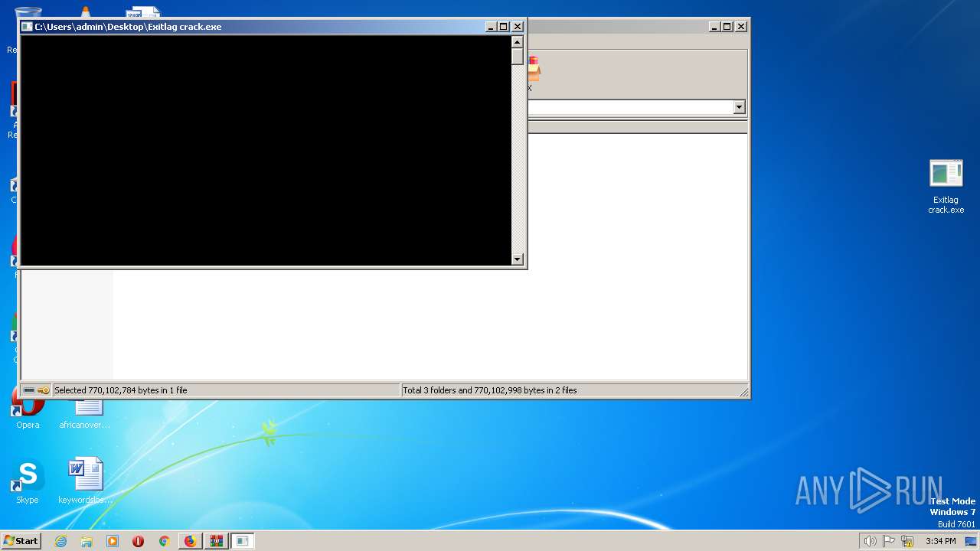Click the WinRAR status bar drive and key icon
The height and width of the screenshot is (551, 980).
36,390
